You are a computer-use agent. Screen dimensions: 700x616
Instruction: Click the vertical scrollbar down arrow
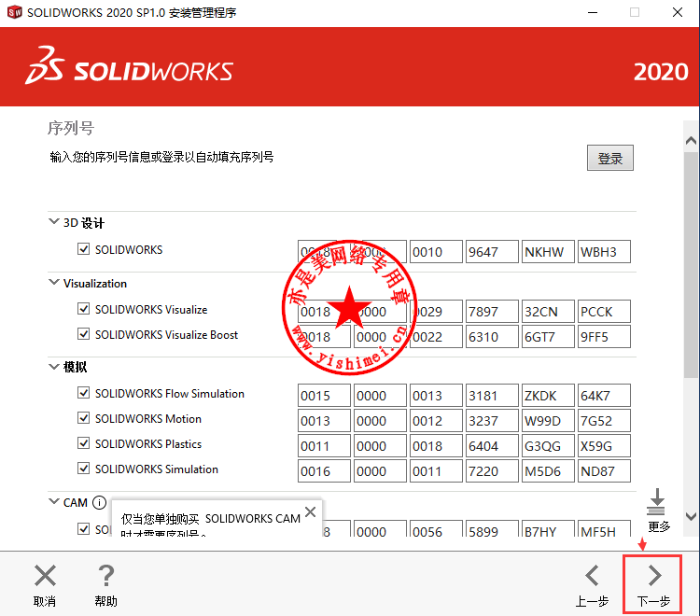pos(691,515)
